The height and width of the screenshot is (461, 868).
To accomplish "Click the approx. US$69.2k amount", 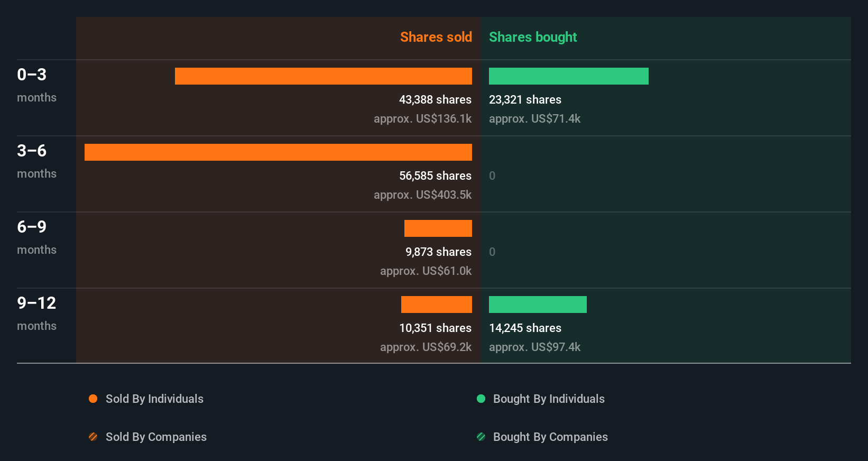I will pyautogui.click(x=426, y=347).
